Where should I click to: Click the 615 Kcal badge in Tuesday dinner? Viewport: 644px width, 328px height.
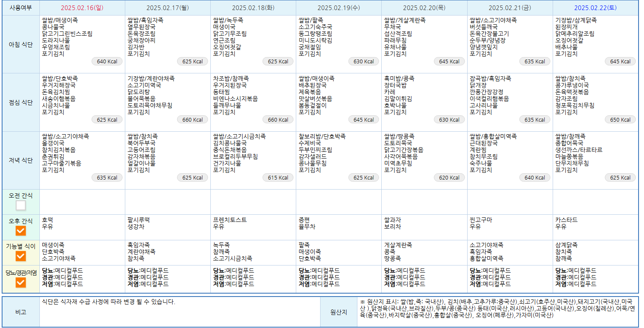click(278, 177)
